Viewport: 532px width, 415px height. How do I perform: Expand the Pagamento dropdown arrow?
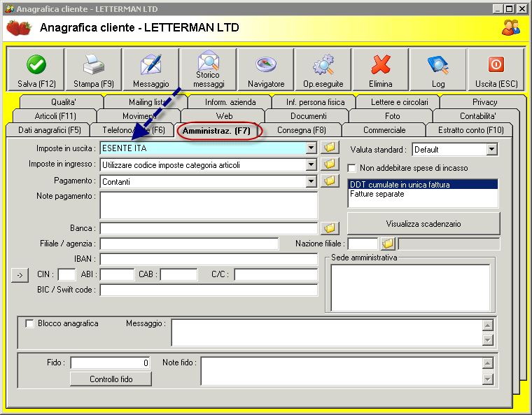[x=311, y=181]
